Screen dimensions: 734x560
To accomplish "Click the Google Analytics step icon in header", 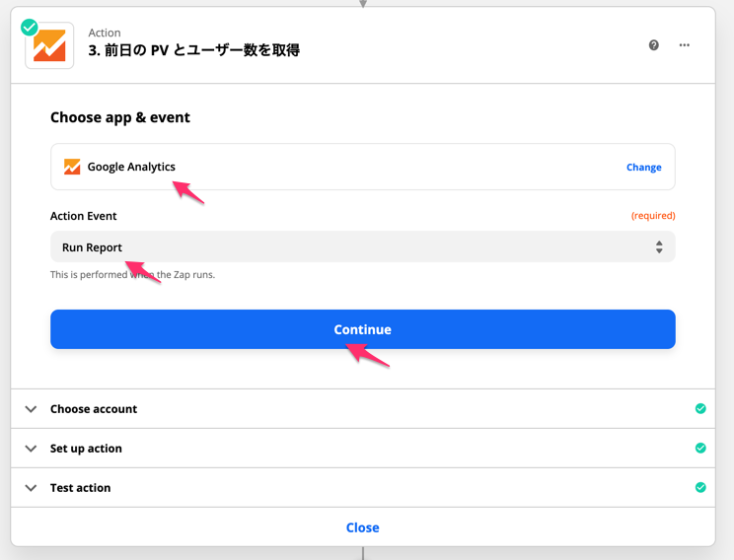I will (49, 45).
